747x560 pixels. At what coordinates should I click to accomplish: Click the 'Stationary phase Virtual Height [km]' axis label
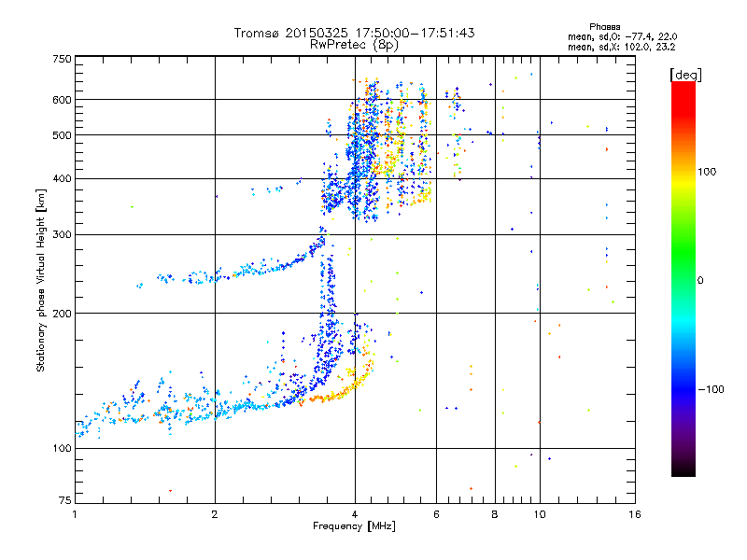point(41,281)
